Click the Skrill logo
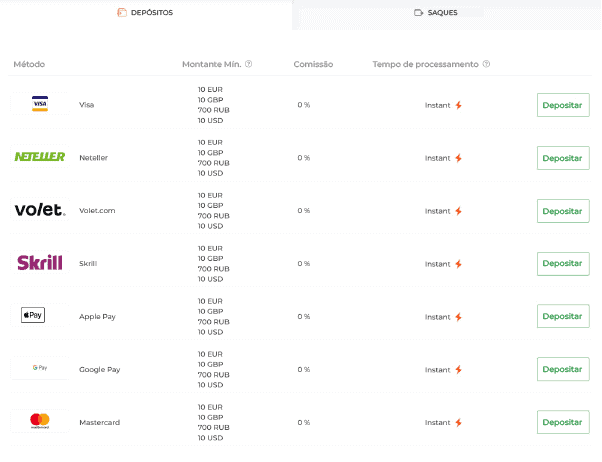The width and height of the screenshot is (602, 462). [40, 263]
